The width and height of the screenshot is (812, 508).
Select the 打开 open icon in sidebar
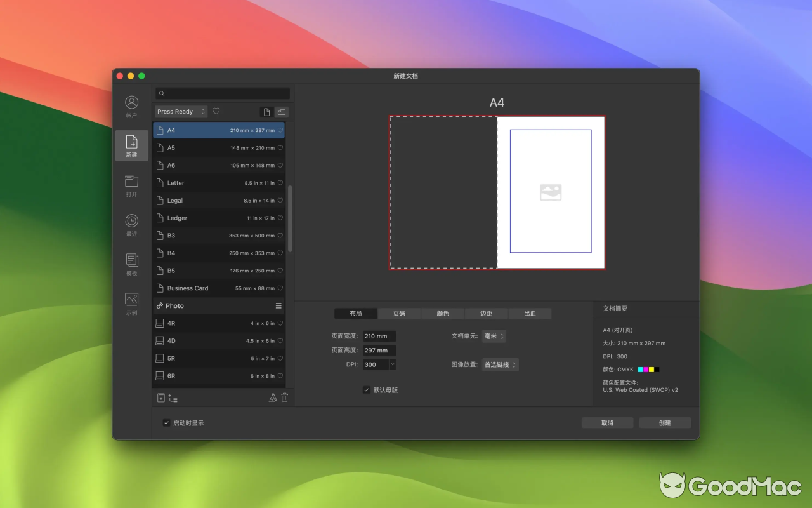[131, 186]
